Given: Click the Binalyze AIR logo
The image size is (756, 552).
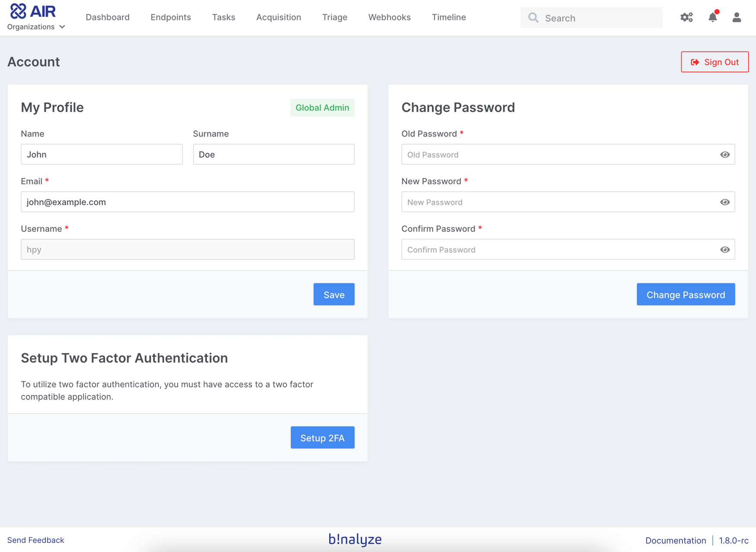Looking at the screenshot, I should (33, 10).
